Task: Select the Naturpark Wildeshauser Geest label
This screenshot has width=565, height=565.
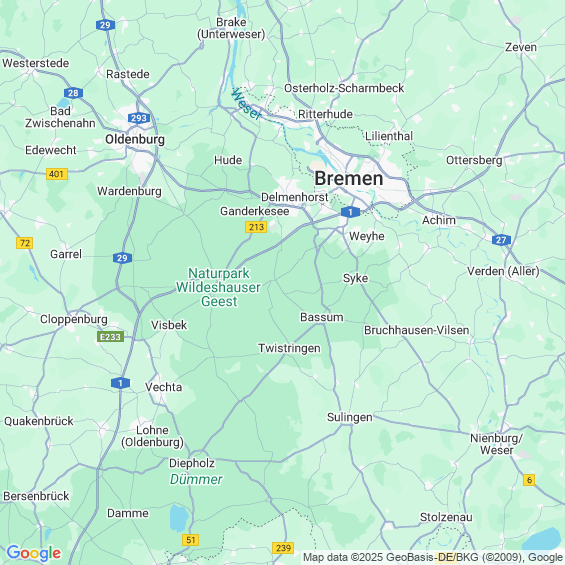Action: [218, 287]
